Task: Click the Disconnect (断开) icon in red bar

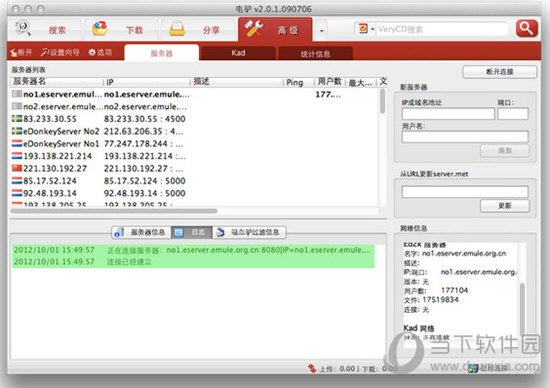Action: click(21, 52)
